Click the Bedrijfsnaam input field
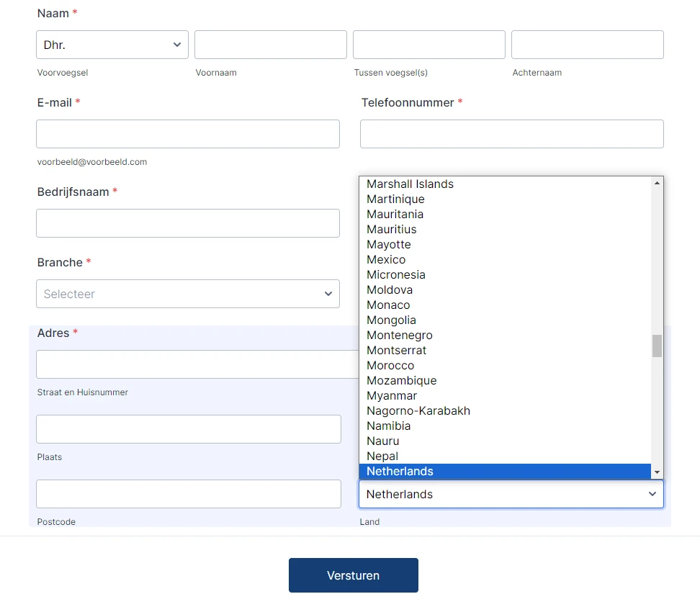The width and height of the screenshot is (700, 612). coord(188,223)
